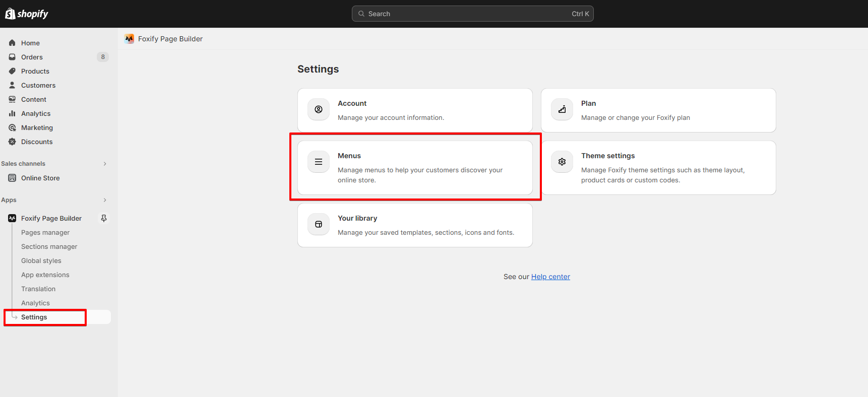Click the Customers person icon

point(12,85)
